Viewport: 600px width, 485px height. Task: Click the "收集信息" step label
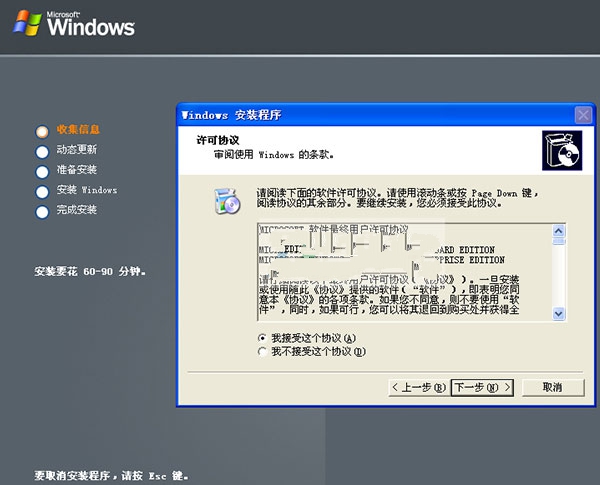[x=78, y=129]
